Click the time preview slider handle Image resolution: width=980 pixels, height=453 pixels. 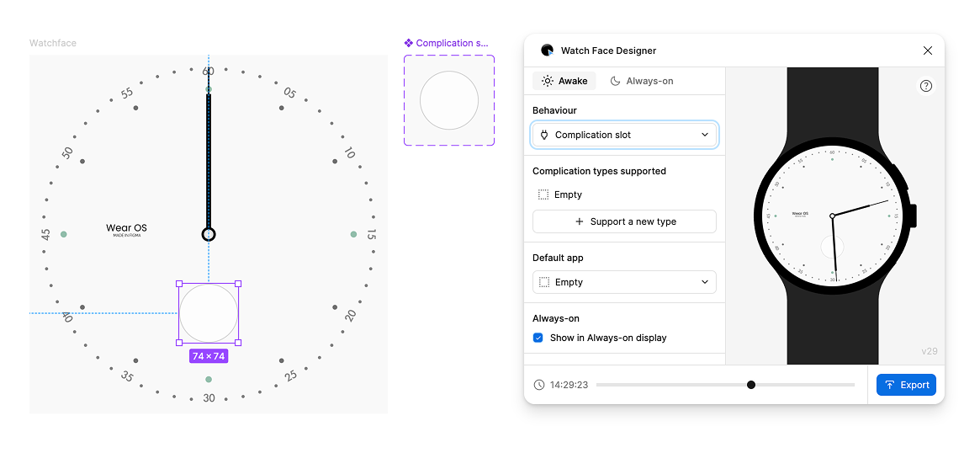(x=751, y=385)
